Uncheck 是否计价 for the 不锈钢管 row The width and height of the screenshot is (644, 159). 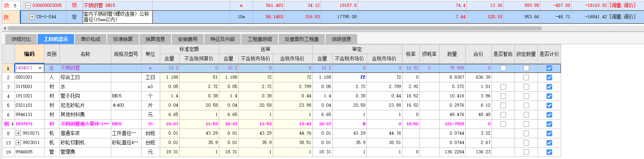click(x=549, y=68)
